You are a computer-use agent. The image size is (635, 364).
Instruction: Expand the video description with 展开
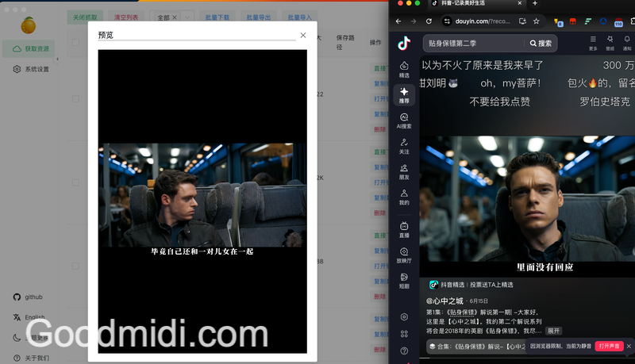point(553,331)
